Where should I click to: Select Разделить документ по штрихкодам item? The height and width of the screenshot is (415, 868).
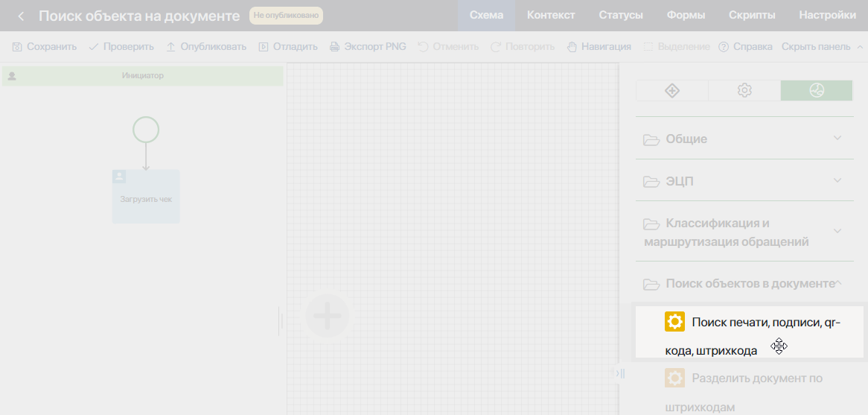coord(750,390)
